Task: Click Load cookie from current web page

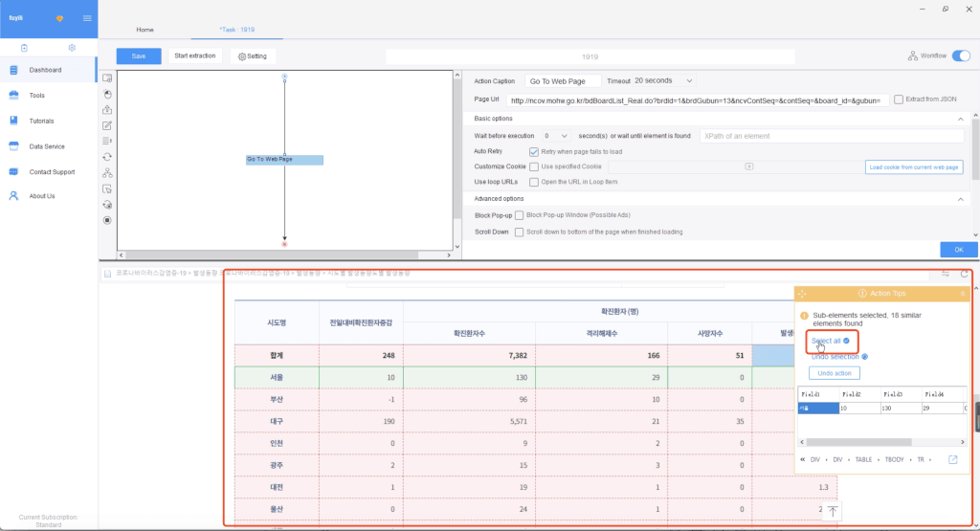Action: pyautogui.click(x=914, y=167)
